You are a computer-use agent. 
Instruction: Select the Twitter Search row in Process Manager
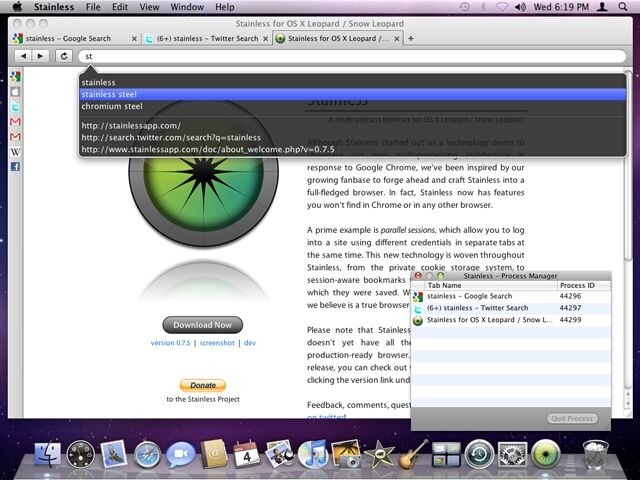tap(511, 308)
